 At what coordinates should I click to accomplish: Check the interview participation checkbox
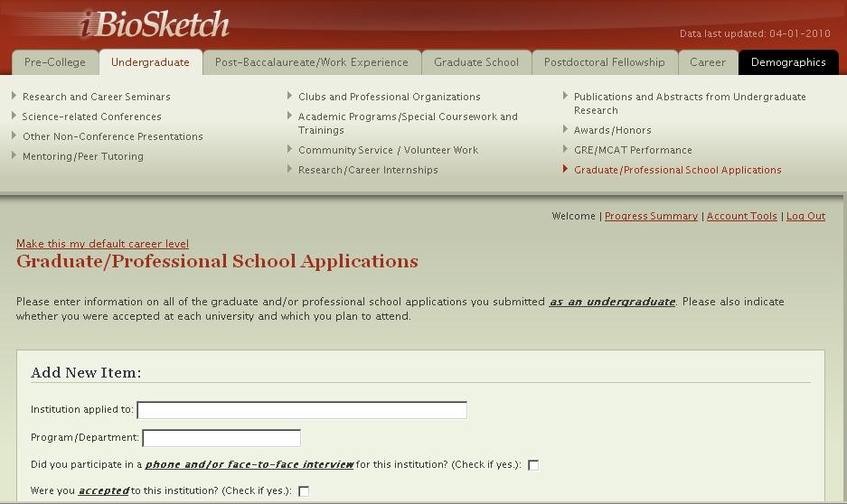pyautogui.click(x=533, y=465)
